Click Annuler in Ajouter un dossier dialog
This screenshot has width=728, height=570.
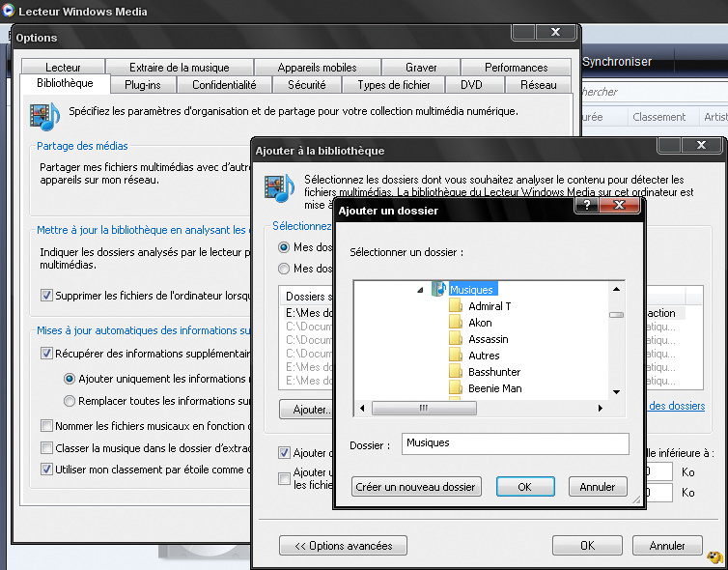tap(598, 486)
